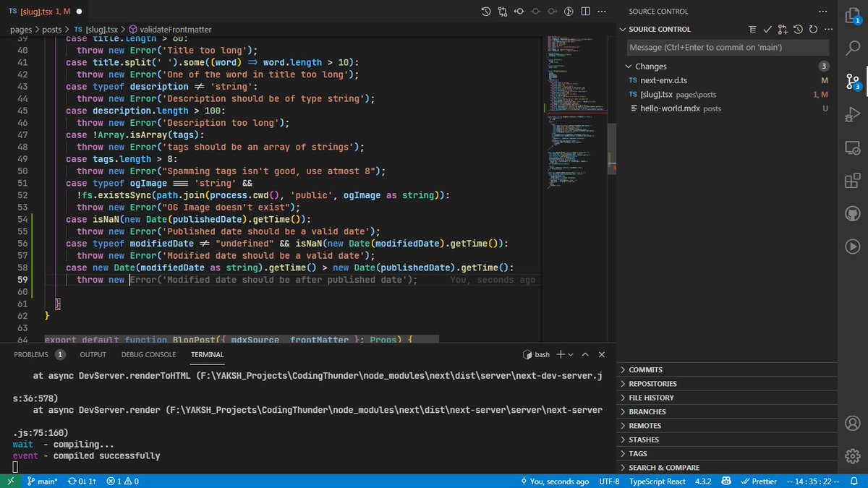Open Source Control section ellipsis menu
The height and width of the screenshot is (488, 868).
(x=827, y=29)
